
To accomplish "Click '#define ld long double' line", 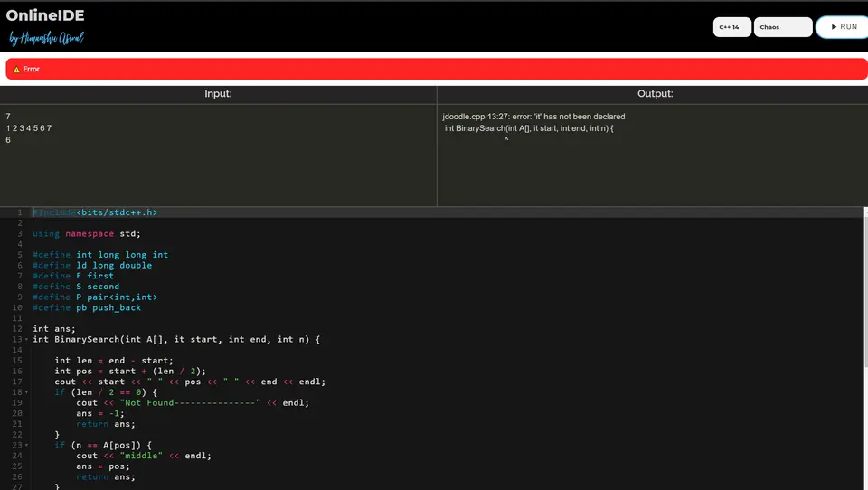I will tap(92, 265).
